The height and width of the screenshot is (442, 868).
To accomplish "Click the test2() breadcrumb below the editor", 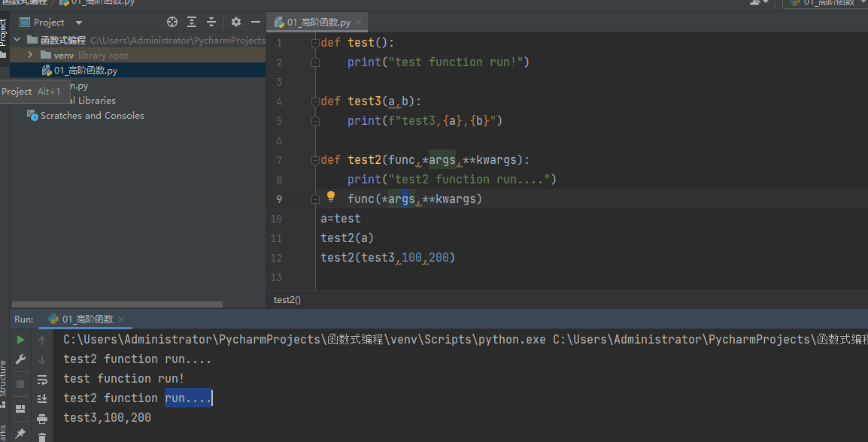I will pyautogui.click(x=287, y=300).
